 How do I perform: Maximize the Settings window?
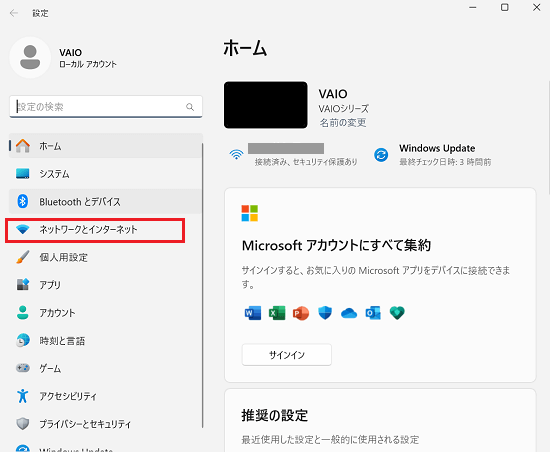pos(504,7)
